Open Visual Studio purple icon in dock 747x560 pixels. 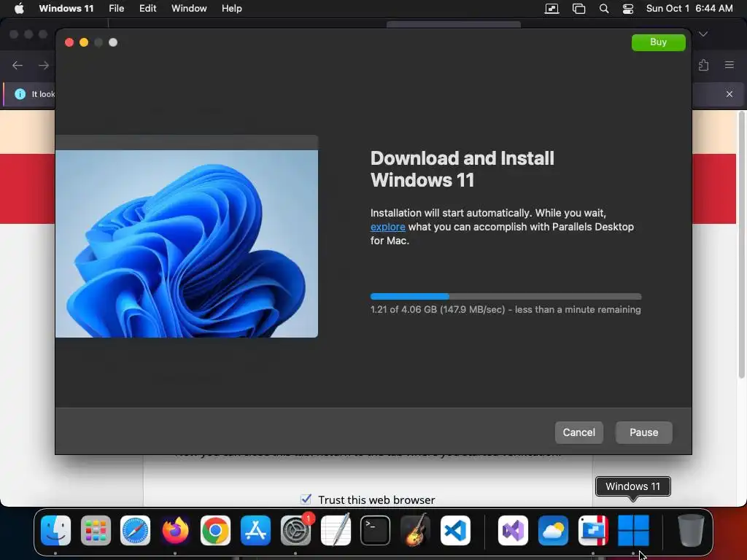pyautogui.click(x=513, y=531)
